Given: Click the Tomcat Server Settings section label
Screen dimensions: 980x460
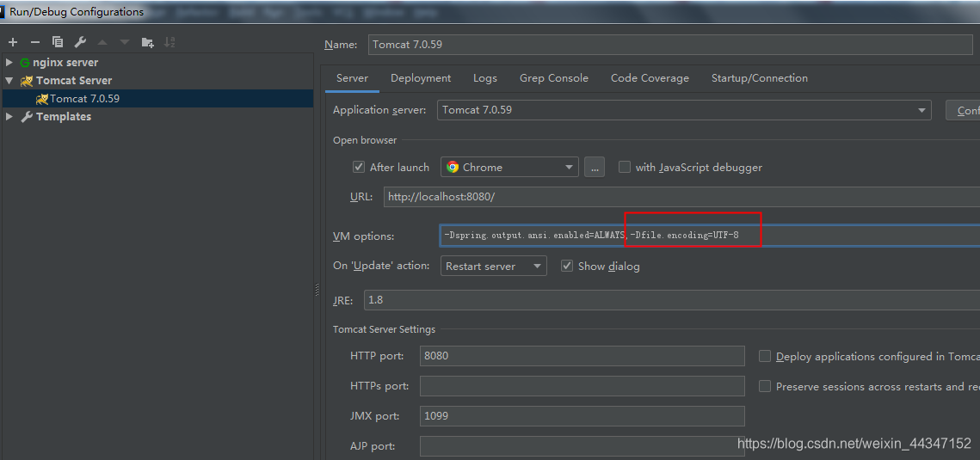Looking at the screenshot, I should coord(384,329).
